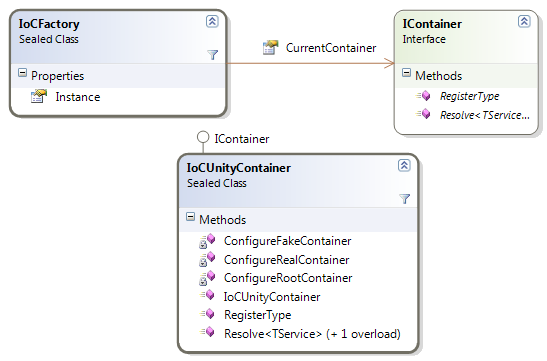Select the IoCFactory class title header
The image size is (547, 361).
[49, 24]
